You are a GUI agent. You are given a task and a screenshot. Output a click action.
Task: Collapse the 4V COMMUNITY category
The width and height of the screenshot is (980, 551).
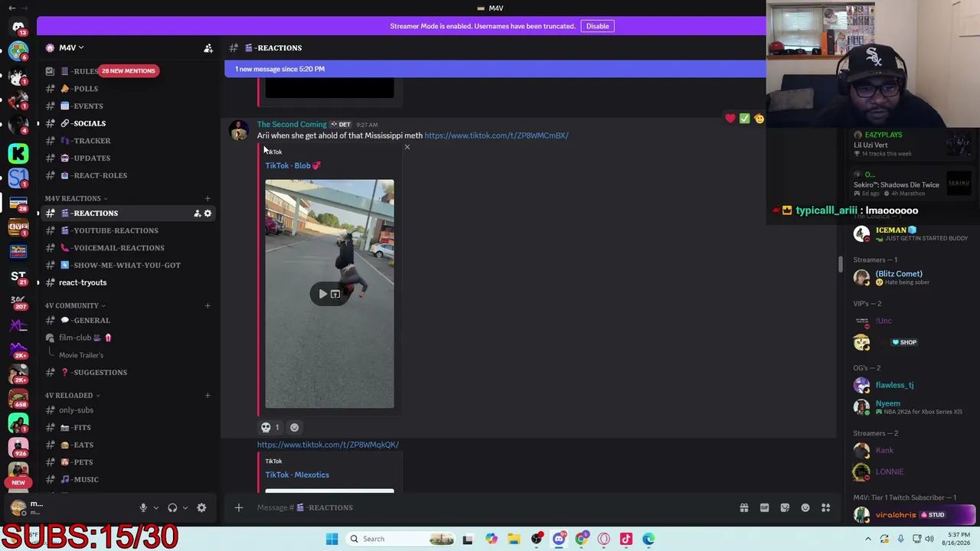pyautogui.click(x=75, y=306)
